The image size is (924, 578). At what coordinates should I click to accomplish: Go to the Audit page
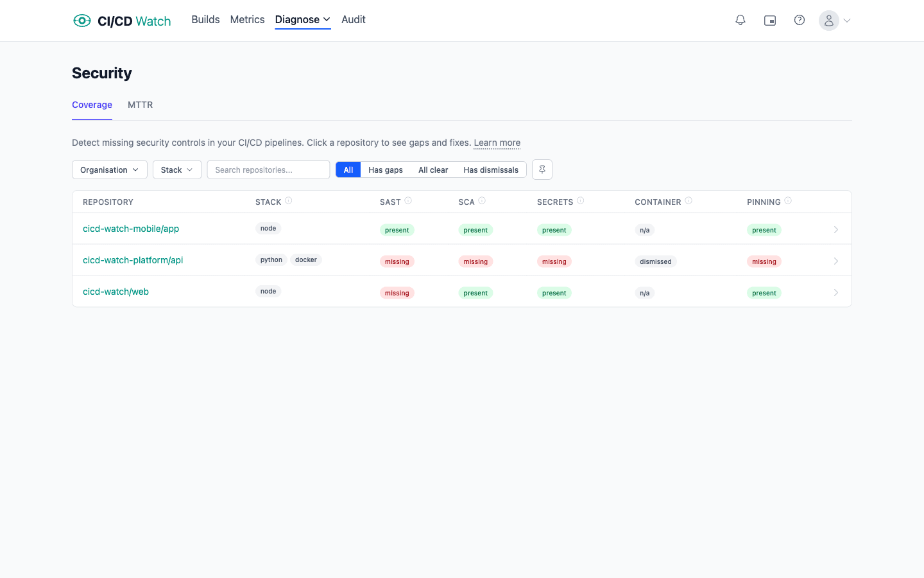click(354, 20)
